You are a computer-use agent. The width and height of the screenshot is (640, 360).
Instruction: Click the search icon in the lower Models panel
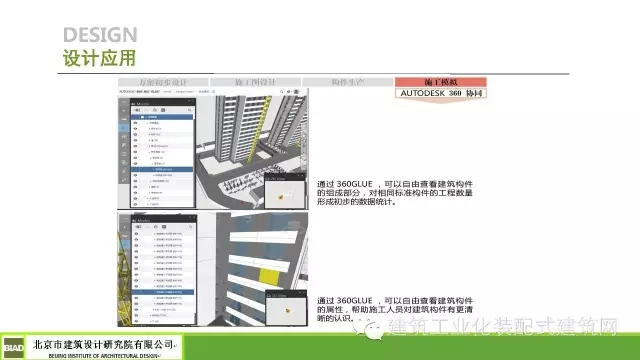point(190,227)
